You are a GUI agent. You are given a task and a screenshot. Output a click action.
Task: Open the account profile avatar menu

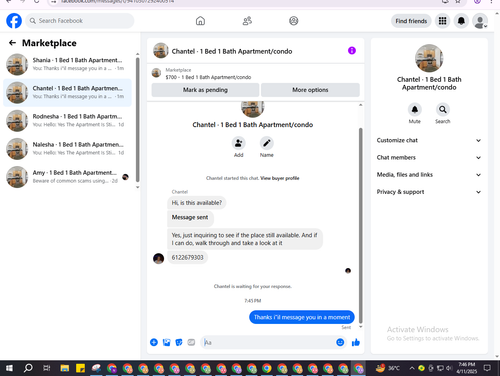480,21
